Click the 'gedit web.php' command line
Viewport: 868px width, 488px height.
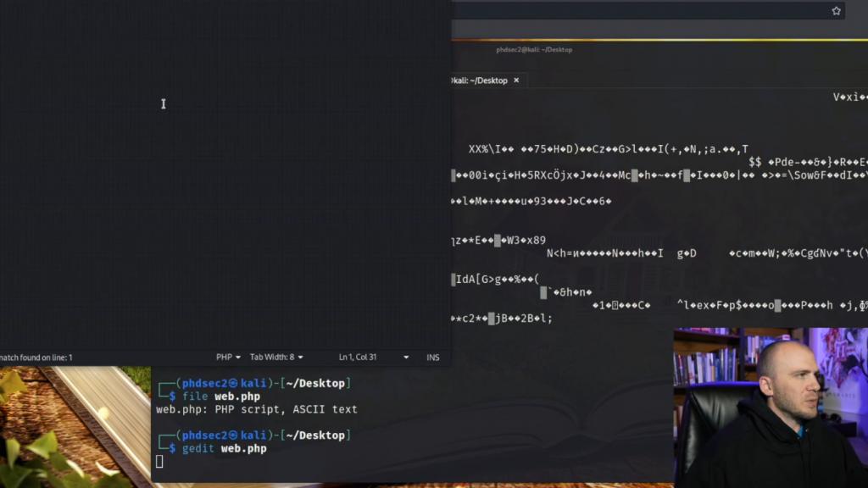tap(224, 449)
